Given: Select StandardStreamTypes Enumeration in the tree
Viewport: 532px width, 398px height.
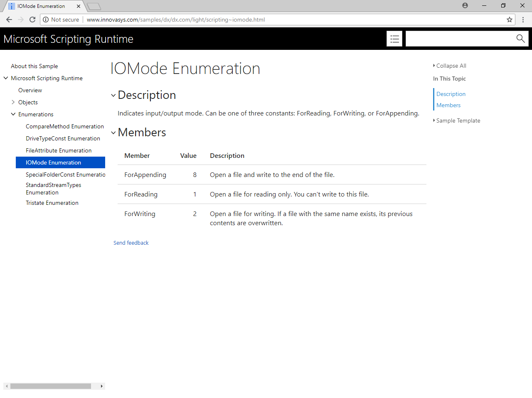Looking at the screenshot, I should [54, 189].
